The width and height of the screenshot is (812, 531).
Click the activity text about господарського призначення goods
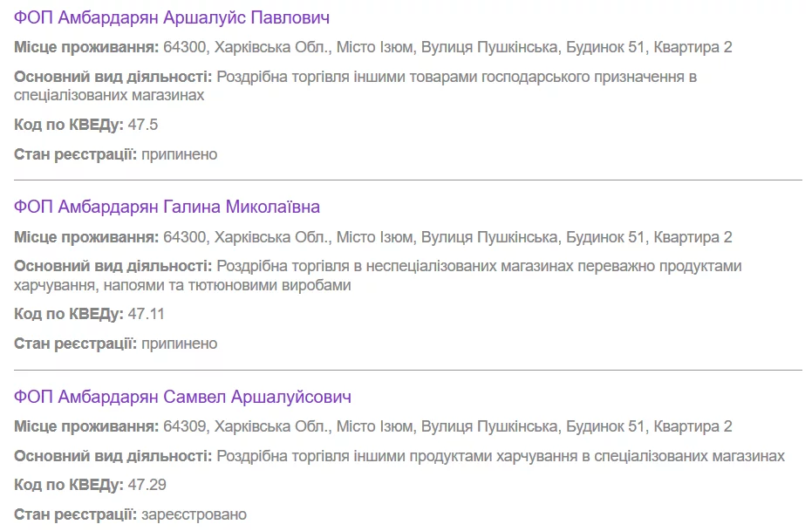pos(455,77)
